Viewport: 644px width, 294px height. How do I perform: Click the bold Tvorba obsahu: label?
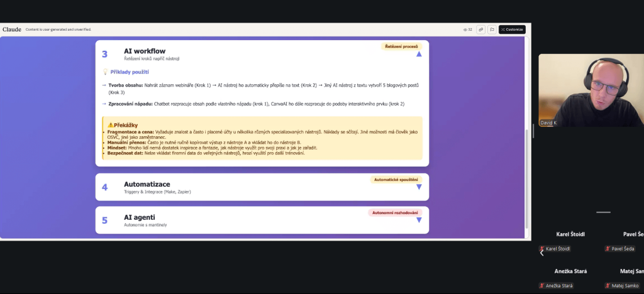pos(126,85)
